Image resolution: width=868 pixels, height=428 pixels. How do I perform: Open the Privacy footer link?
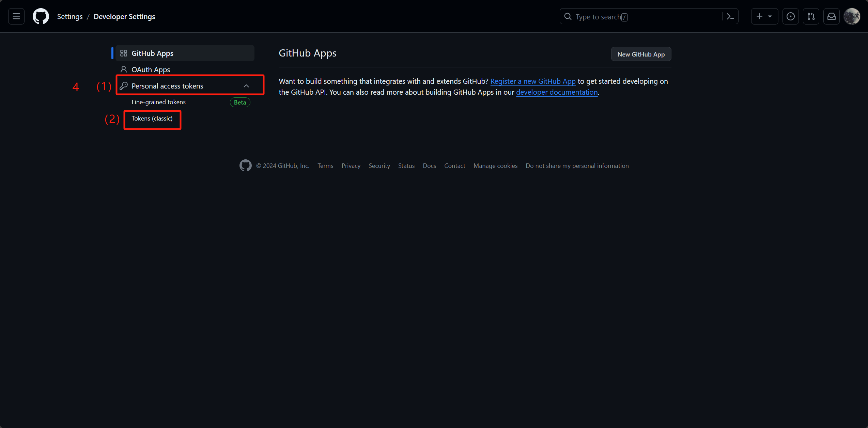351,166
